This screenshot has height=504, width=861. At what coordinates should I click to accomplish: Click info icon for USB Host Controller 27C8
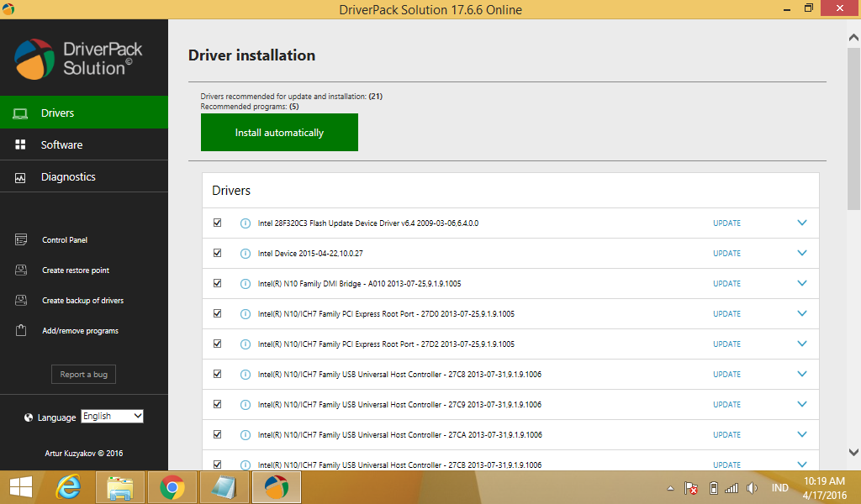(246, 374)
